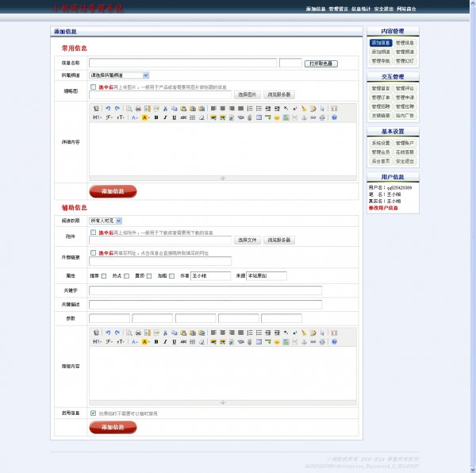Uncheck the 启用信息 checkbox

[94, 413]
